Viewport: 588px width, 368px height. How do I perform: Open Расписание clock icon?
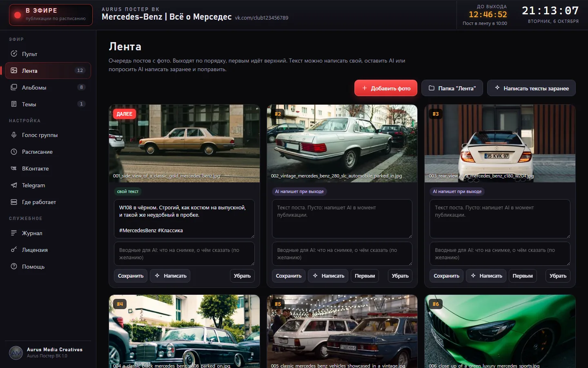tap(14, 151)
